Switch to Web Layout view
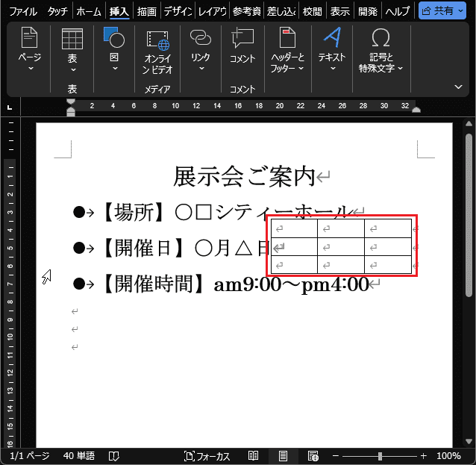 click(313, 455)
